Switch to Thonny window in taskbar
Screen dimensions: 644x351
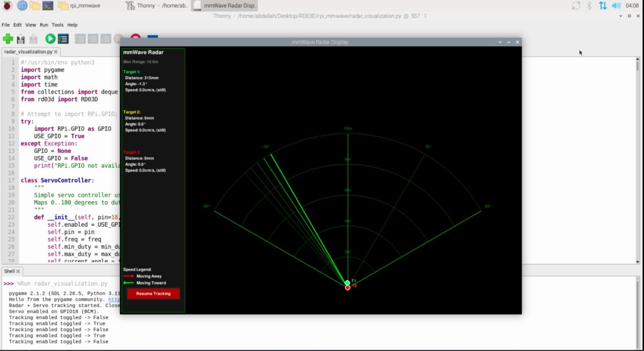(x=157, y=6)
